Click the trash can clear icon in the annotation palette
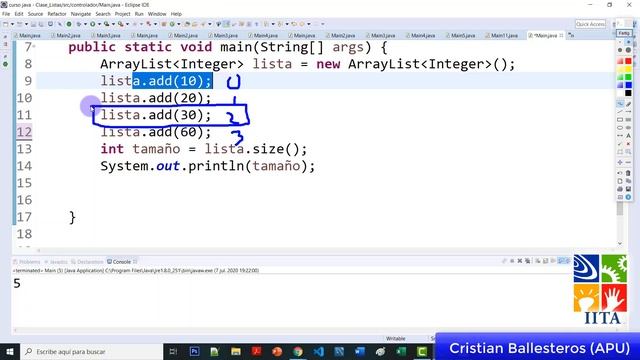 tap(629, 172)
